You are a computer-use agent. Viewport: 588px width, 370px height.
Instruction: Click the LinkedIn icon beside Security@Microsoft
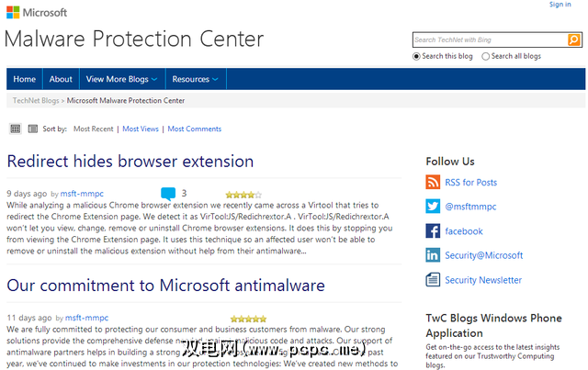click(x=434, y=256)
